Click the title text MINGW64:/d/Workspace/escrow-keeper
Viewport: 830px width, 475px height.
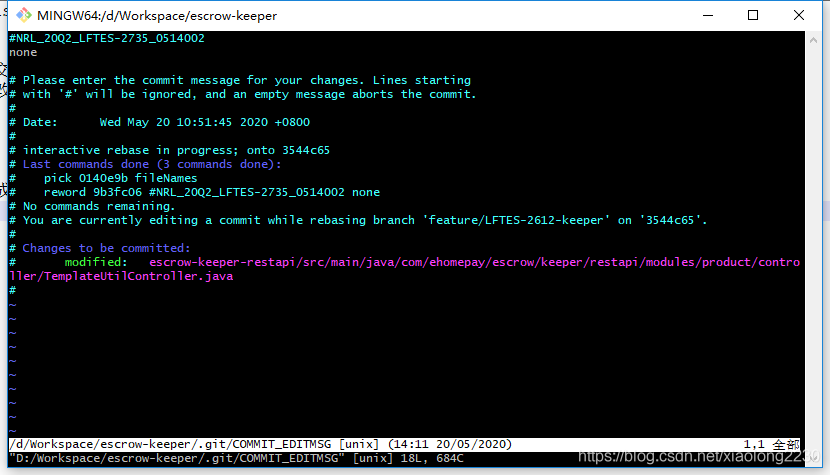157,16
